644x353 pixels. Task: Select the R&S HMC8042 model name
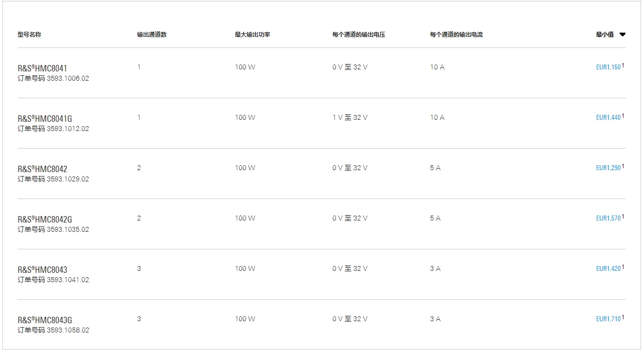coord(43,169)
